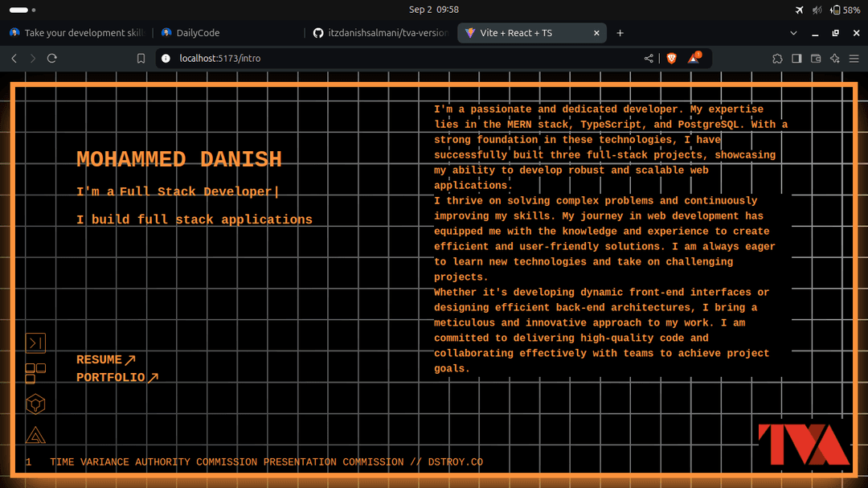Viewport: 868px width, 488px height.
Task: Click the three-squares grid icon in sidebar
Action: (x=35, y=372)
